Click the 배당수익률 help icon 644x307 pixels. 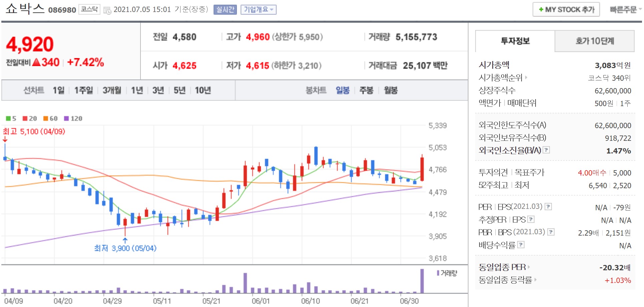pos(521,245)
